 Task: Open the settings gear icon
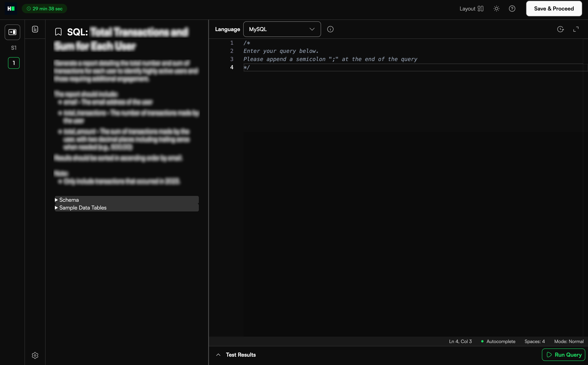pyautogui.click(x=35, y=355)
